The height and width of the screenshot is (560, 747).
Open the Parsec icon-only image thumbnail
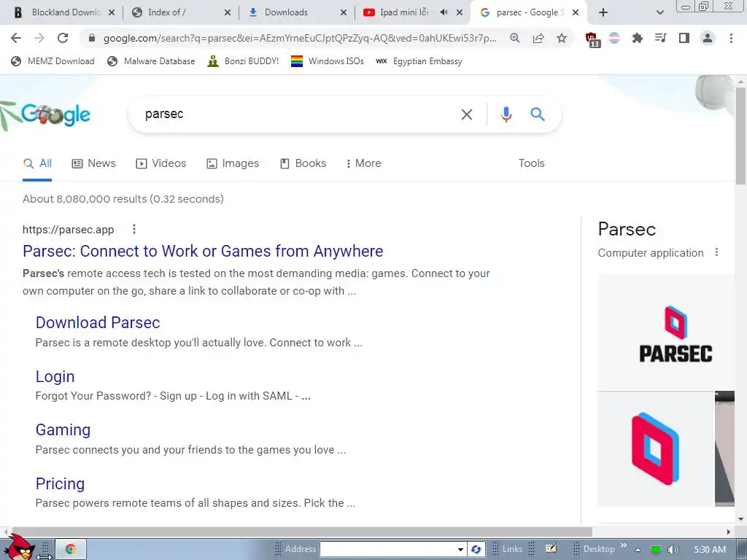point(656,449)
